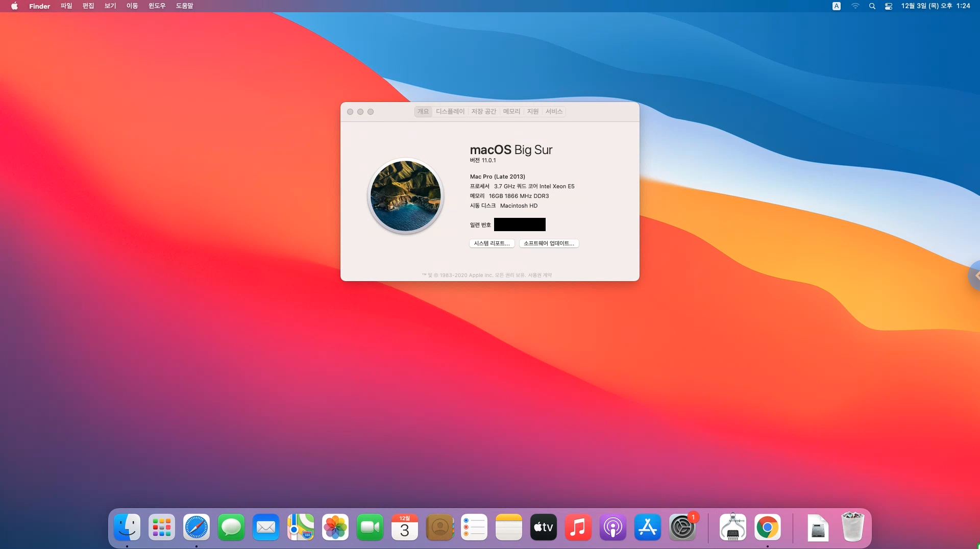Screen dimensions: 980x549
Task: Open the 파일 menu
Action: (66, 6)
